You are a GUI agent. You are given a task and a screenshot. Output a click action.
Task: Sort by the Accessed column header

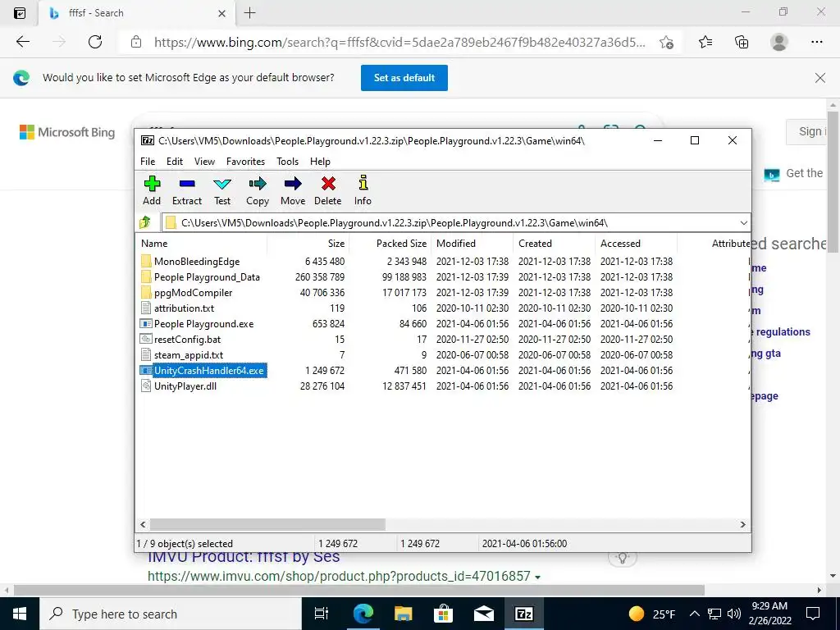(636, 243)
